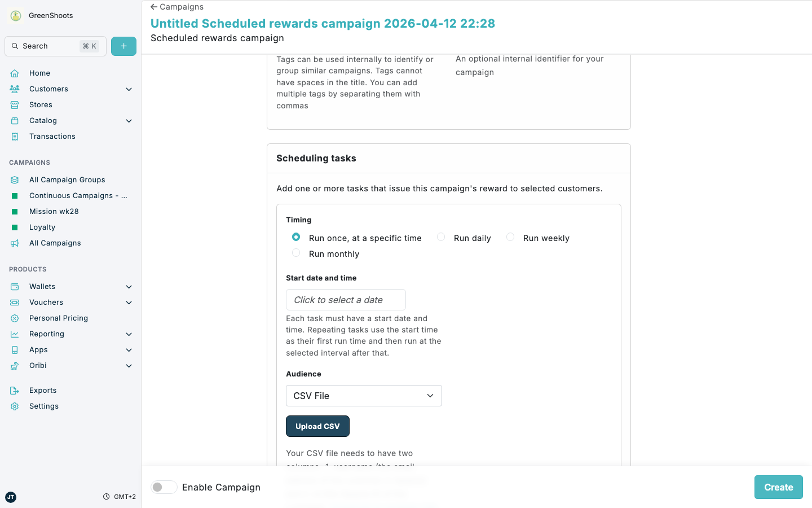The width and height of the screenshot is (812, 508).
Task: Choose Run monthly for the task timing
Action: 296,253
